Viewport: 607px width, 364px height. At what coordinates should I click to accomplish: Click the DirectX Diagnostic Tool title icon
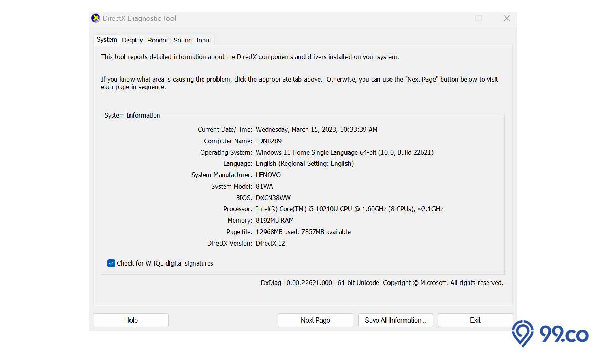click(96, 18)
